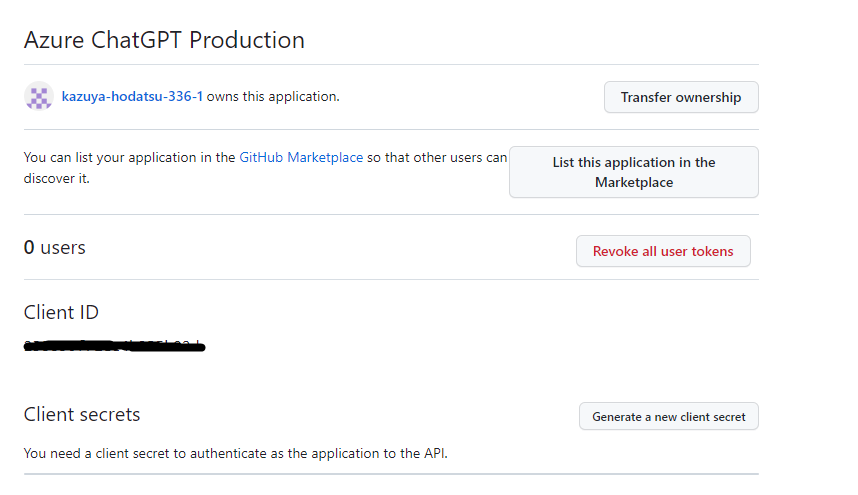
Task: Click Revoke all user tokens
Action: click(663, 251)
